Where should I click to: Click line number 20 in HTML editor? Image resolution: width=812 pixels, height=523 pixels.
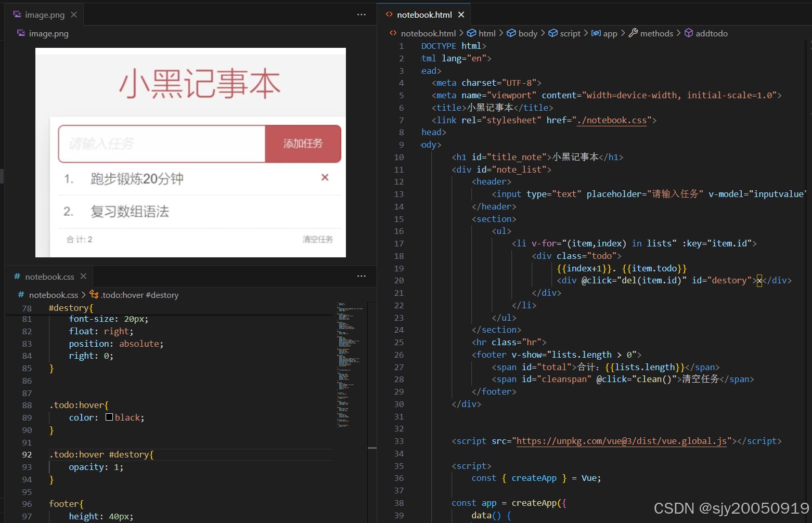(398, 280)
